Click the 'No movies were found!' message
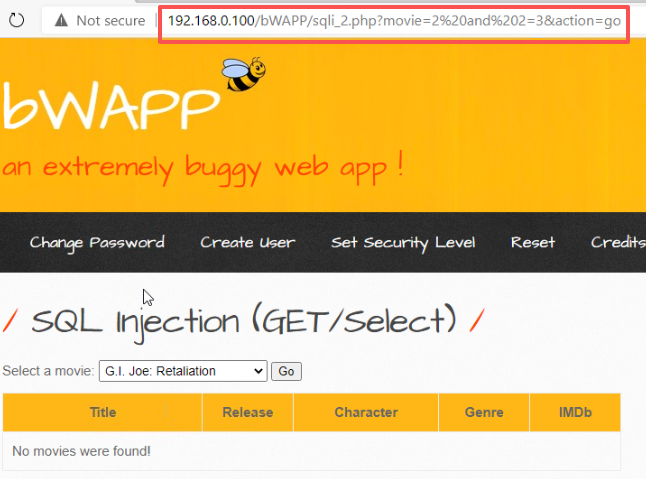Image resolution: width=646 pixels, height=479 pixels. [x=82, y=451]
